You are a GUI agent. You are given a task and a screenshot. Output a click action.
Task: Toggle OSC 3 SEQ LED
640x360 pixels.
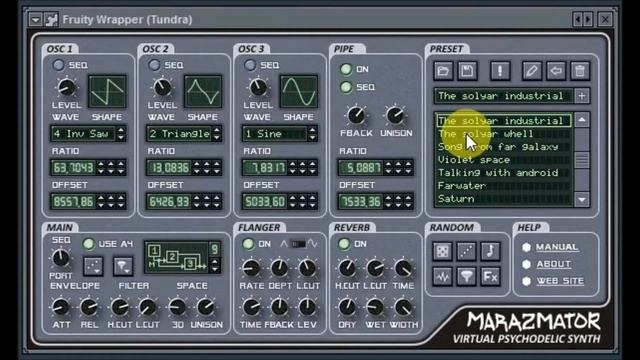[x=250, y=65]
